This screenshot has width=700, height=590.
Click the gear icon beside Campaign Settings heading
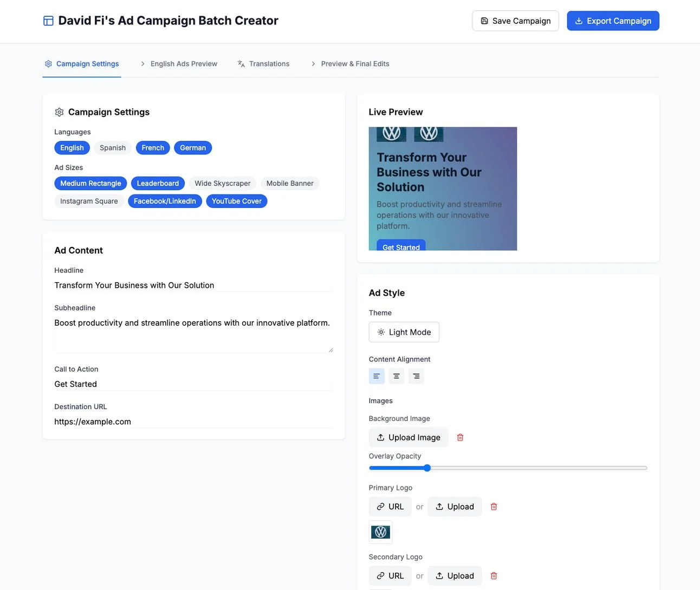[59, 112]
